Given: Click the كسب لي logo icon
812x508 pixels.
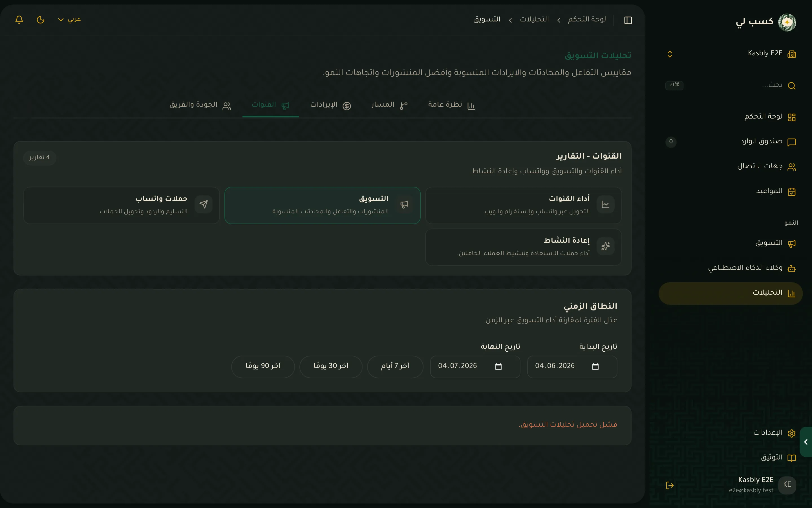Looking at the screenshot, I should click(x=787, y=23).
